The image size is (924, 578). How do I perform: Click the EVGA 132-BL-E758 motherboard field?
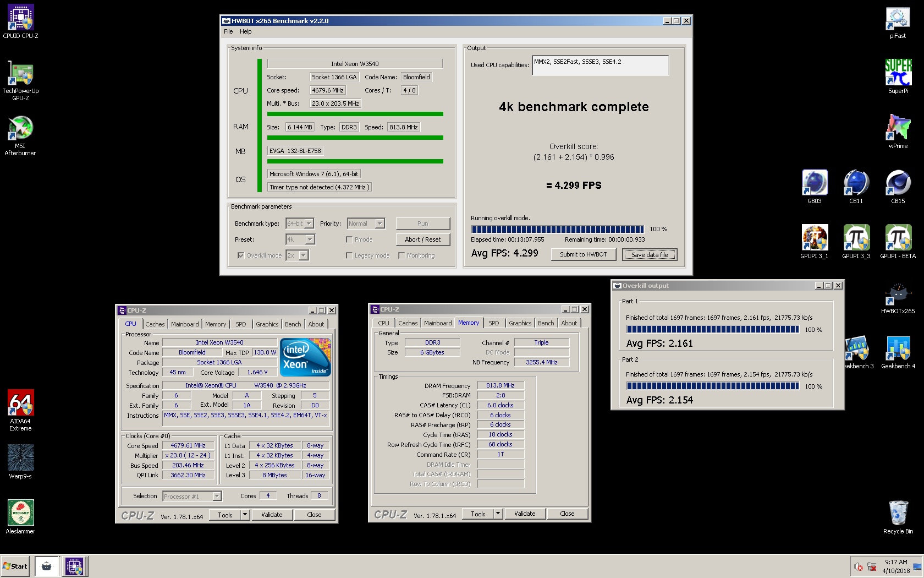(x=295, y=151)
